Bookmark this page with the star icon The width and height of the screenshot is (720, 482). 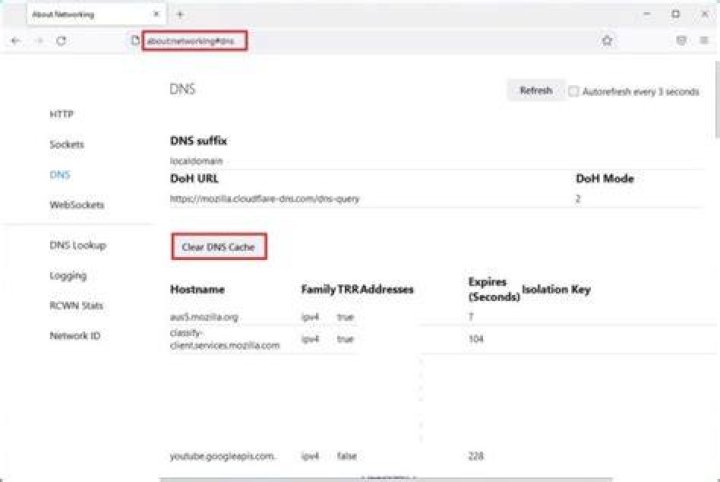[607, 40]
